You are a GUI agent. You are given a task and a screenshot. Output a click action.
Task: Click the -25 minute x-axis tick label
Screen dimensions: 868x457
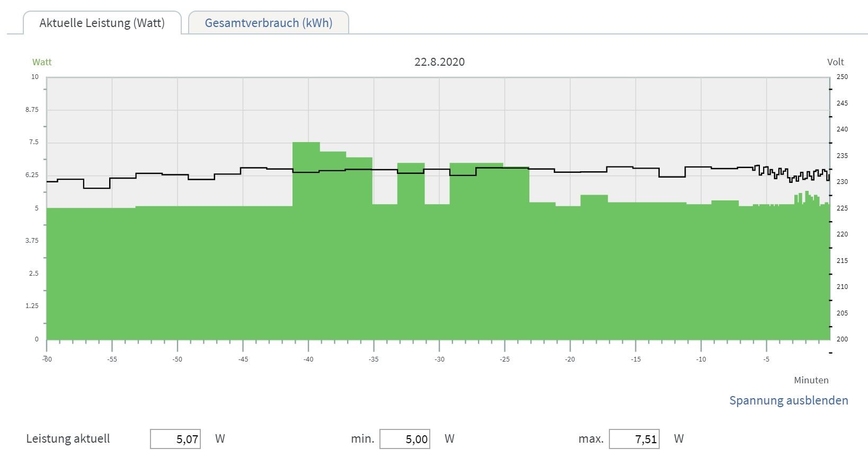[504, 359]
